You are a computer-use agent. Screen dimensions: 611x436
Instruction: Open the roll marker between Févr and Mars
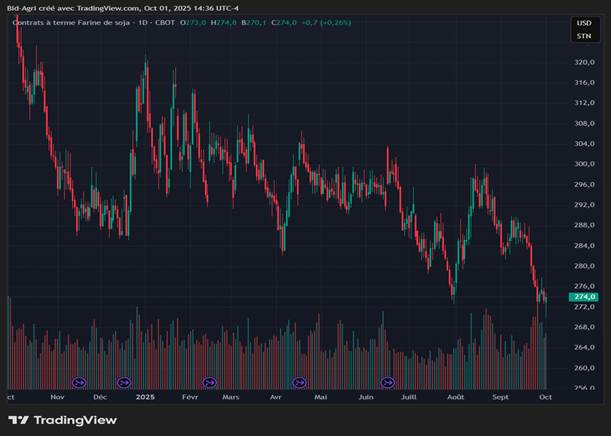tap(209, 382)
